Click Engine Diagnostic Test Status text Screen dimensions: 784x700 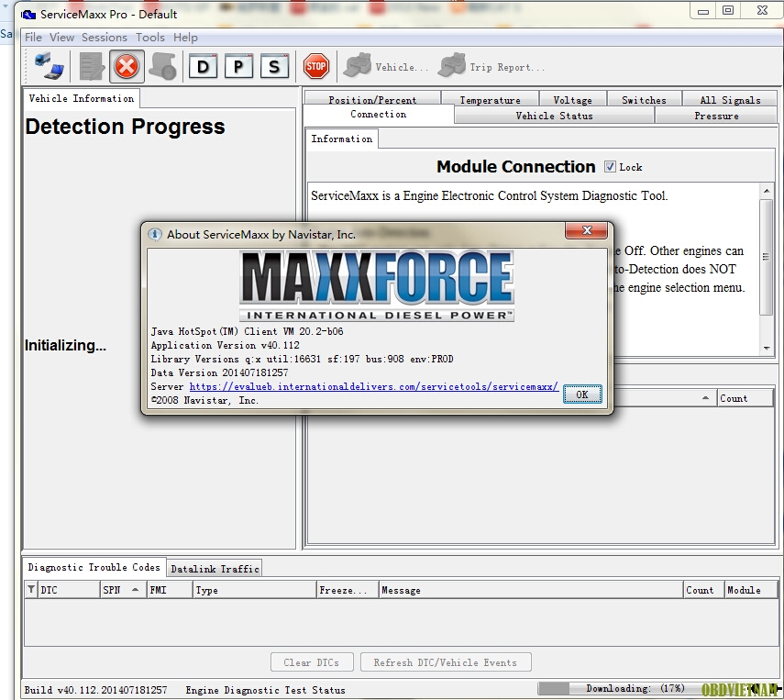point(265,690)
